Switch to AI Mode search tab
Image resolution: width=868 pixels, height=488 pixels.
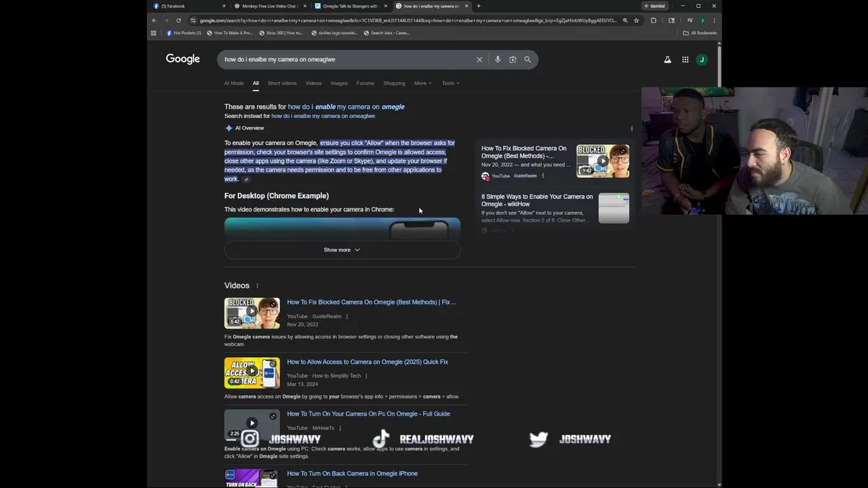(x=234, y=83)
